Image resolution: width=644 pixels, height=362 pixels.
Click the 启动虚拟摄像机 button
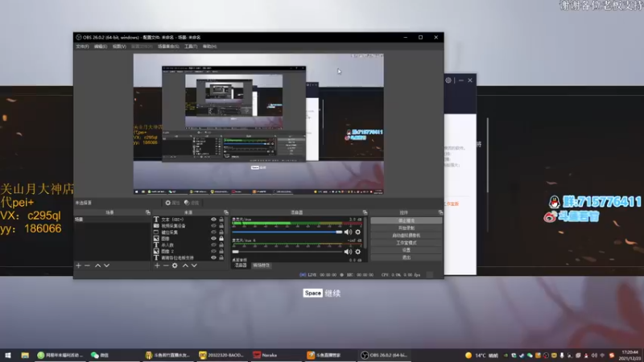coord(407,236)
